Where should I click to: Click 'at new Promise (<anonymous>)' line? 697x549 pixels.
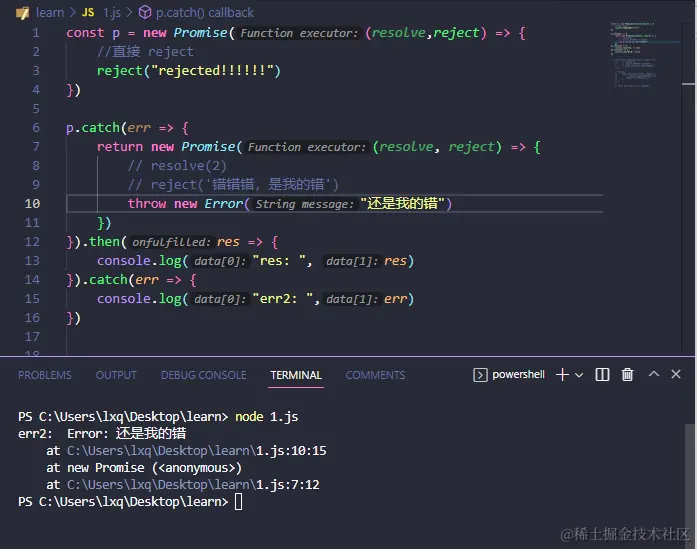144,468
